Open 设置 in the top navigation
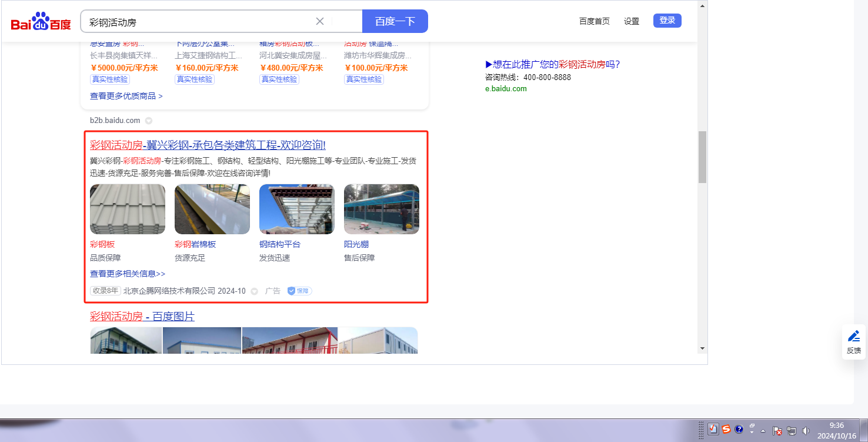868x442 pixels. coord(632,21)
